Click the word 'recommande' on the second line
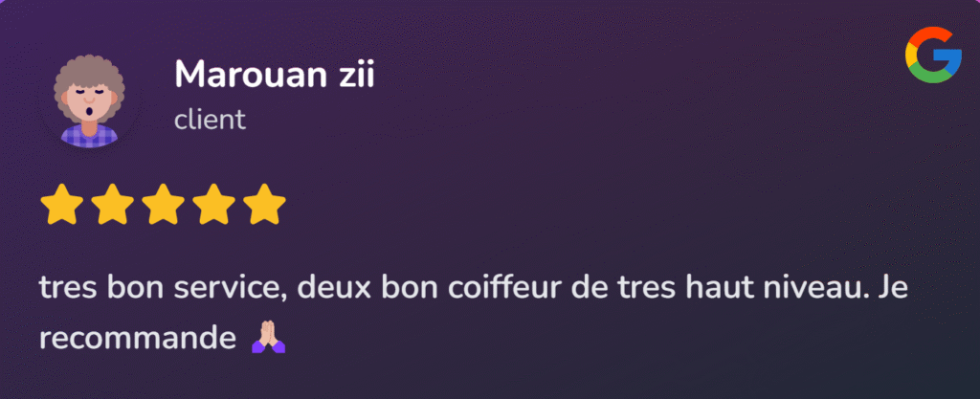This screenshot has height=399, width=980. [138, 339]
